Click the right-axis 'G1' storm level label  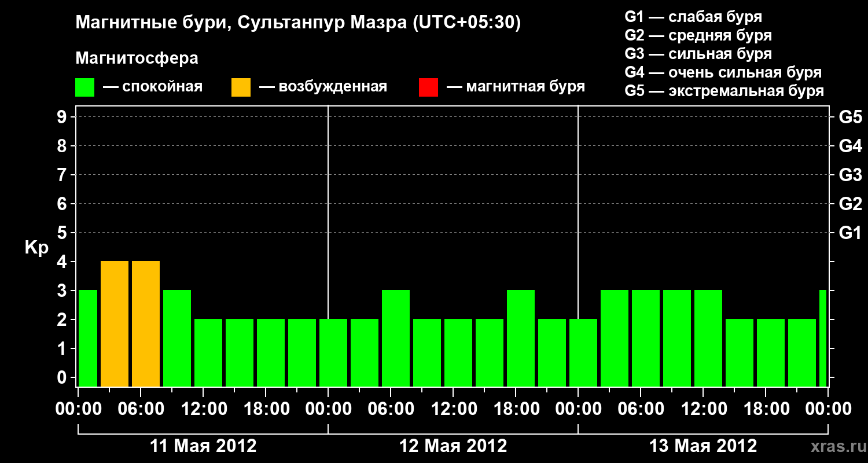point(850,233)
